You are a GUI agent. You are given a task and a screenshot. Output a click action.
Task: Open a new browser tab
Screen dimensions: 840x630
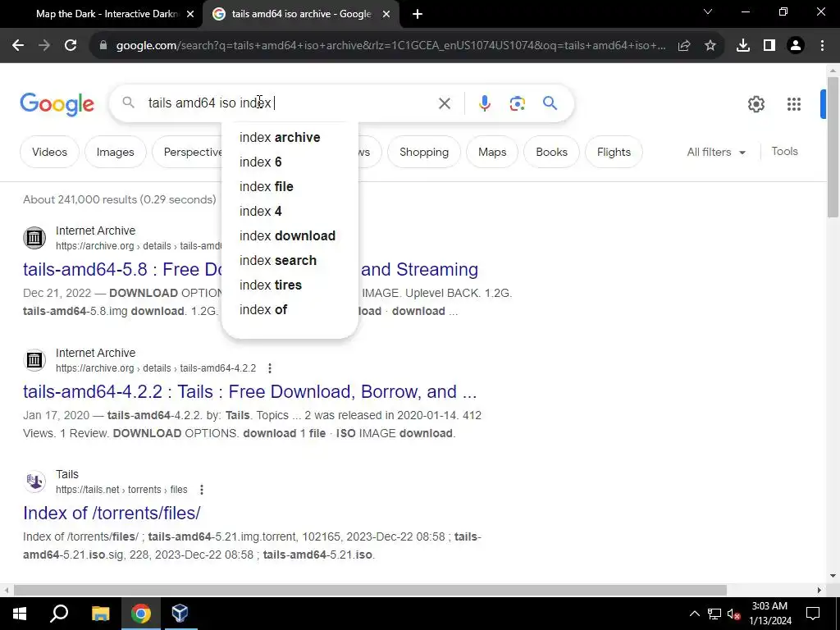click(x=418, y=15)
